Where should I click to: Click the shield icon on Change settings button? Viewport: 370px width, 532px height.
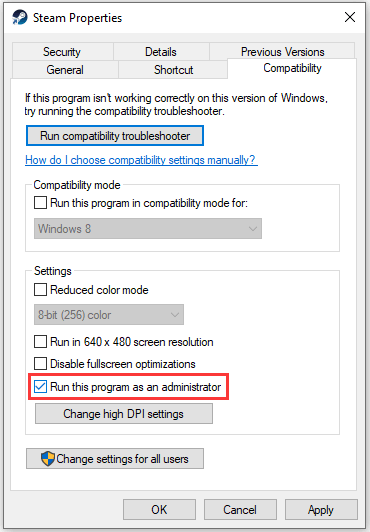(x=47, y=458)
